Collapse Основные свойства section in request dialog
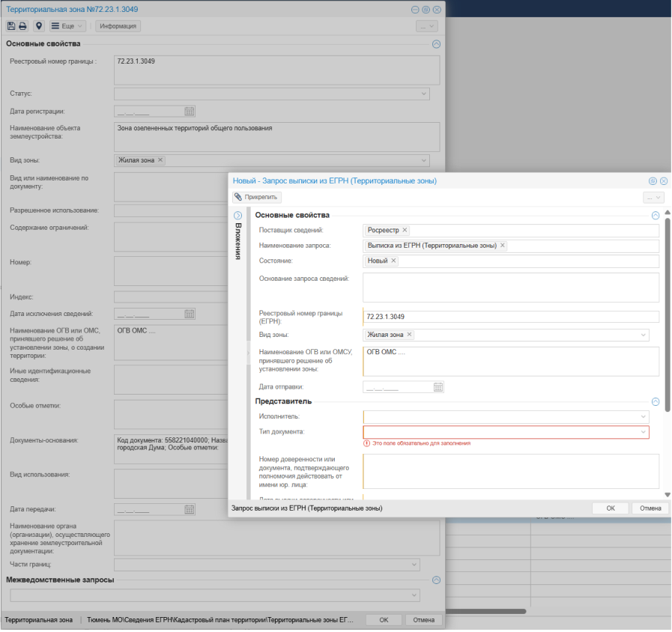Image resolution: width=672 pixels, height=632 pixels. (x=656, y=215)
